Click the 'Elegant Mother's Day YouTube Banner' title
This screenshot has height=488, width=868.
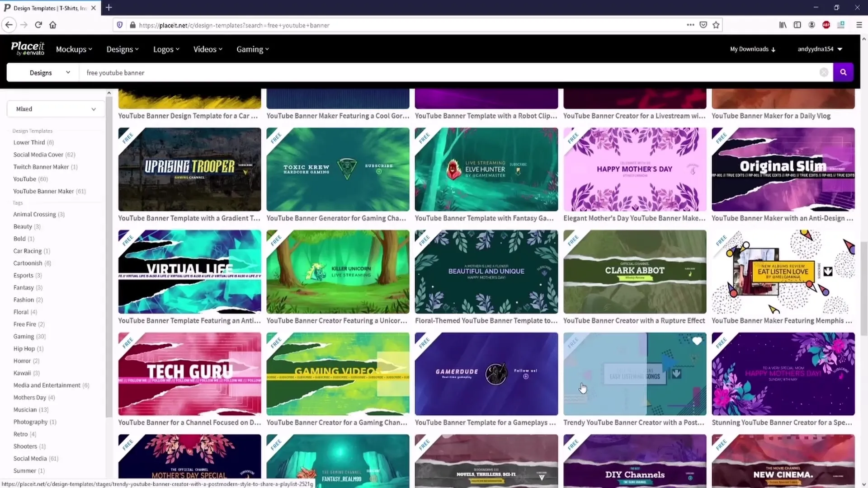(634, 218)
